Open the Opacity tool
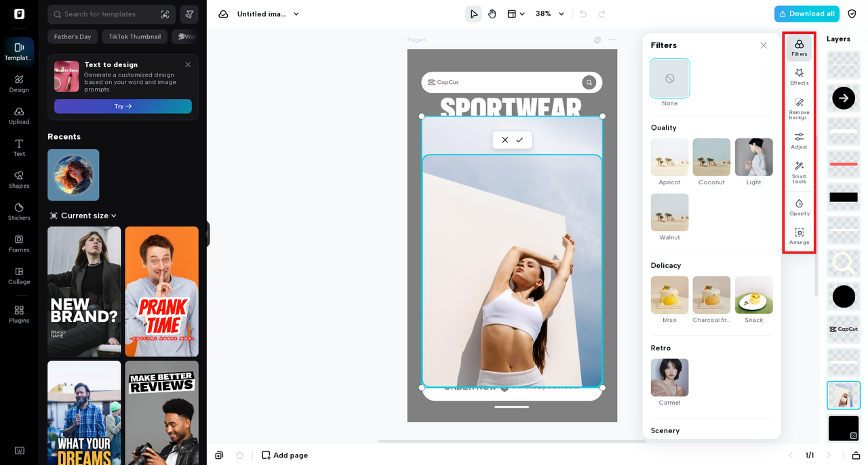Image resolution: width=868 pixels, height=465 pixels. point(800,207)
